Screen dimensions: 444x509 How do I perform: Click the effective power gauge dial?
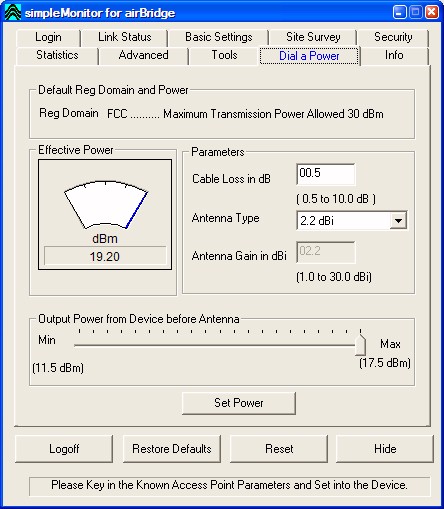[x=106, y=205]
